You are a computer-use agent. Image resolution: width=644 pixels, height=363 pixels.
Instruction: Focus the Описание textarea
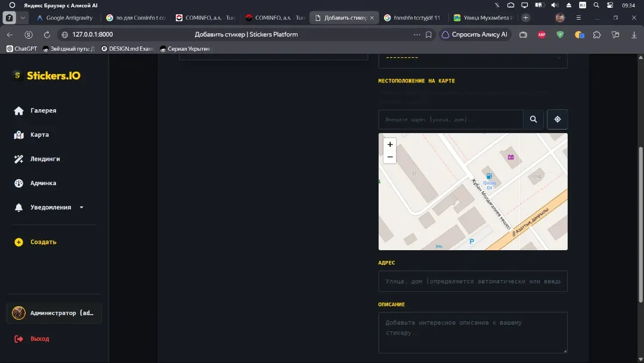point(473,333)
